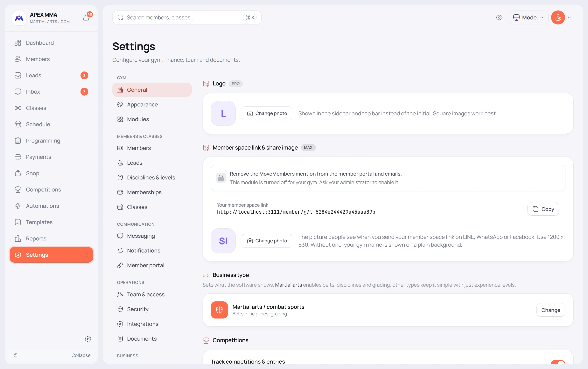Click the Security shield icon
588x369 pixels.
tap(120, 309)
